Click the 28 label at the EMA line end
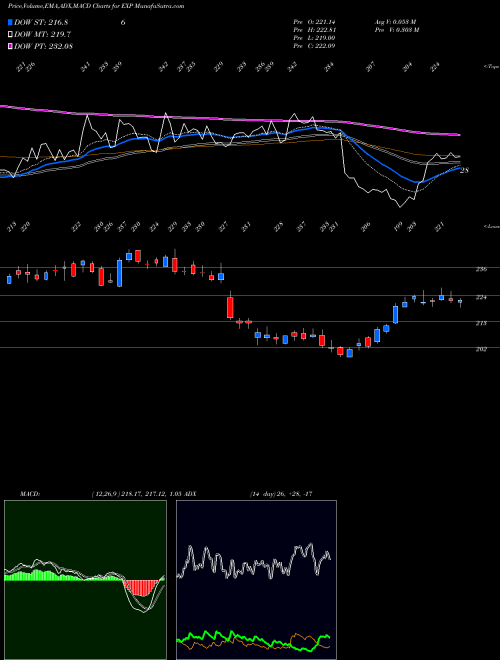Screen dimensions: 500x660 pos(464,170)
